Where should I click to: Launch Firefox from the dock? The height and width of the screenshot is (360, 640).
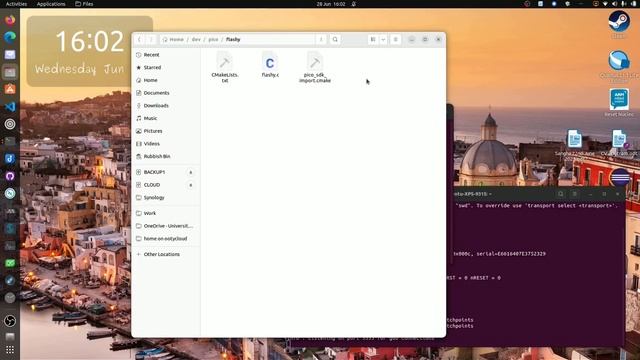[x=10, y=20]
